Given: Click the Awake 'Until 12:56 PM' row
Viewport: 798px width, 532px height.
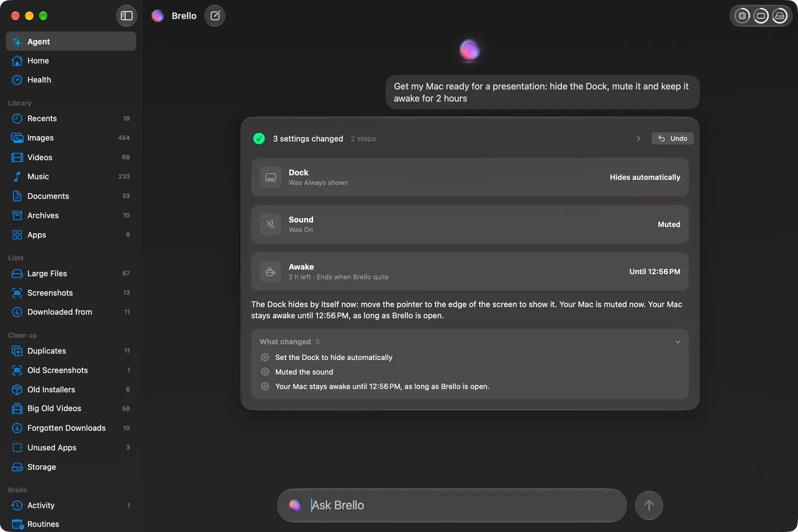Looking at the screenshot, I should (470, 272).
